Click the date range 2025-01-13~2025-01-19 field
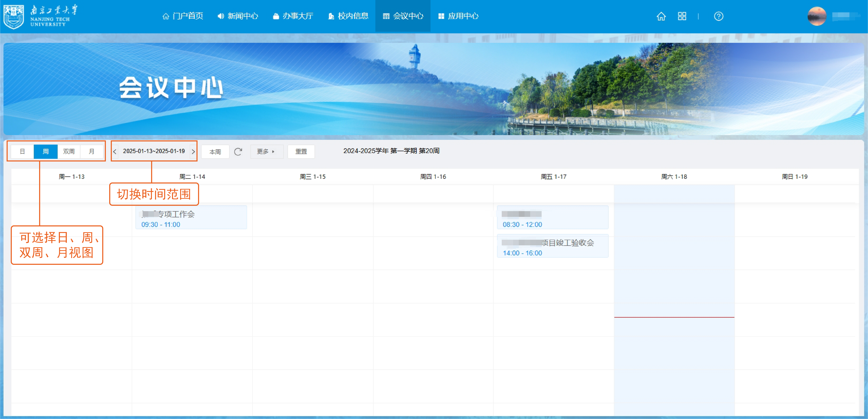 154,151
